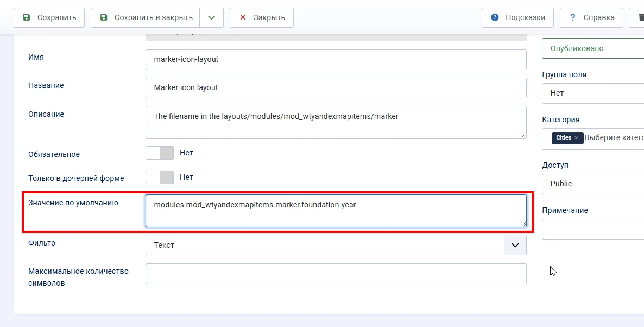Click the Максимальное количество символов label
The width and height of the screenshot is (644, 327).
(78, 277)
